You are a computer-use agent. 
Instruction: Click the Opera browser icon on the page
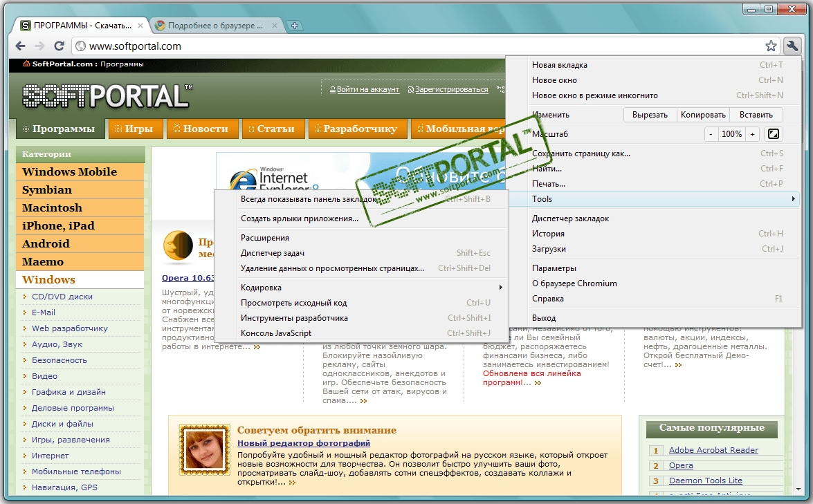tap(178, 245)
